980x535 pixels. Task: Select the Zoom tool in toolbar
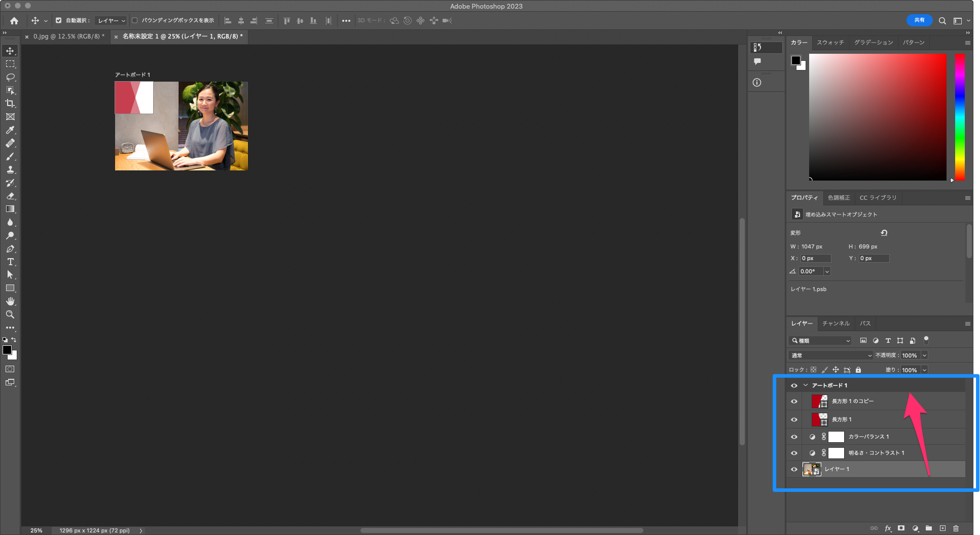tap(10, 314)
